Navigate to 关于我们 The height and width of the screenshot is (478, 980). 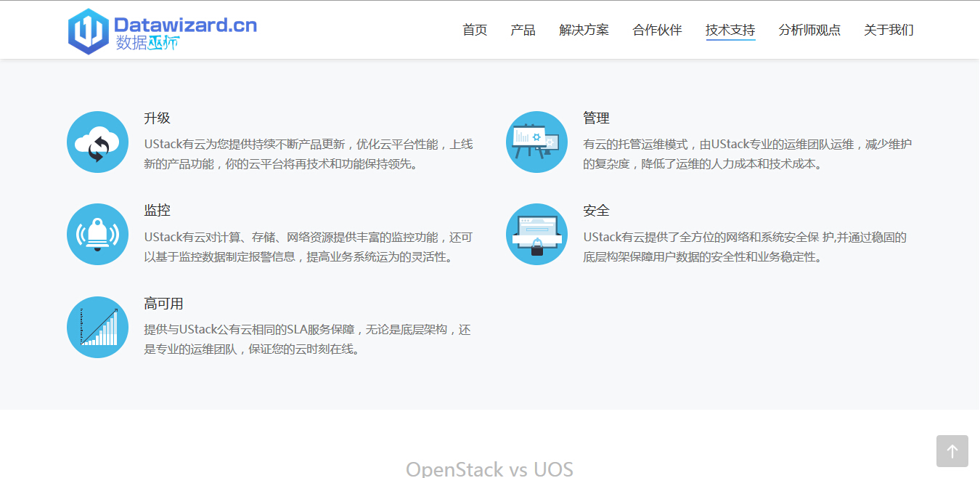click(889, 30)
